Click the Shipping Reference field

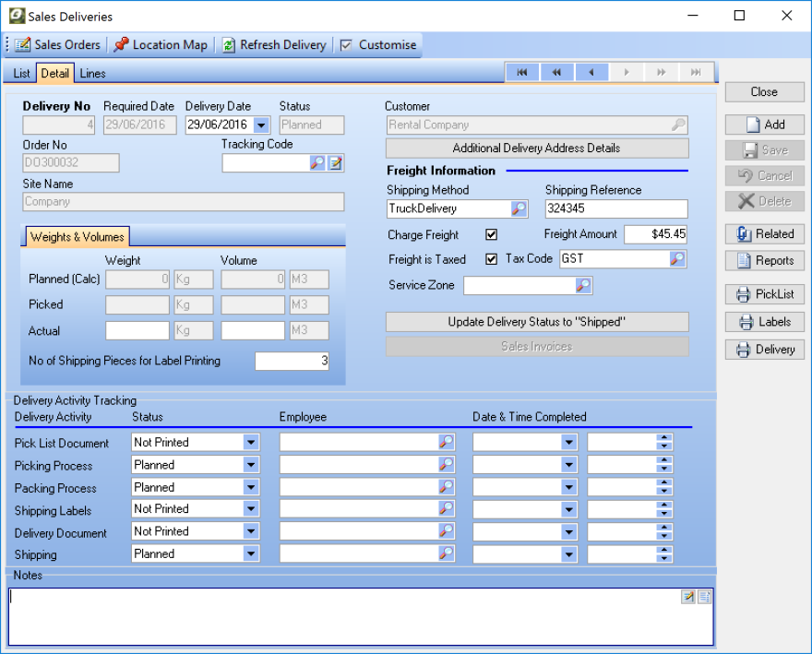[x=616, y=208]
